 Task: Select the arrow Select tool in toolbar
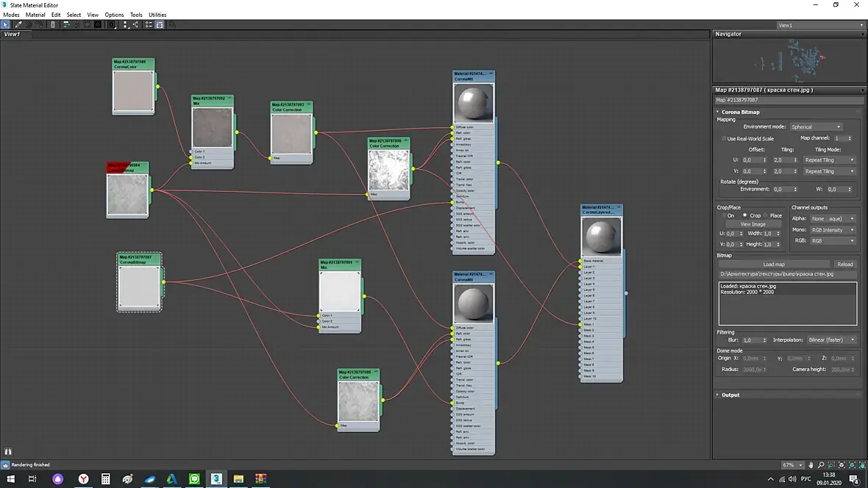(x=6, y=24)
